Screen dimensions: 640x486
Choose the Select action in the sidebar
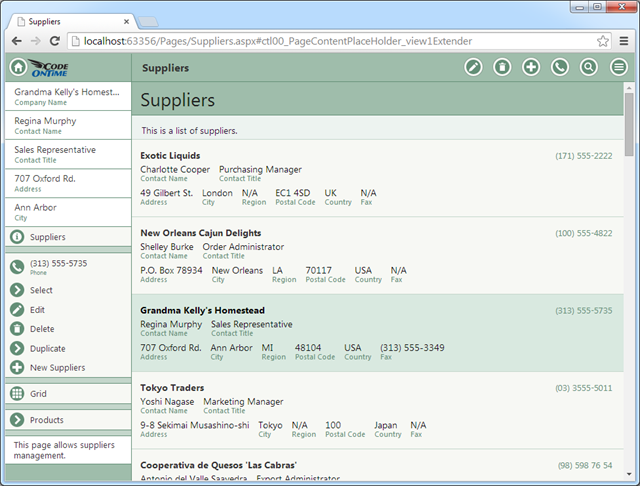(42, 290)
